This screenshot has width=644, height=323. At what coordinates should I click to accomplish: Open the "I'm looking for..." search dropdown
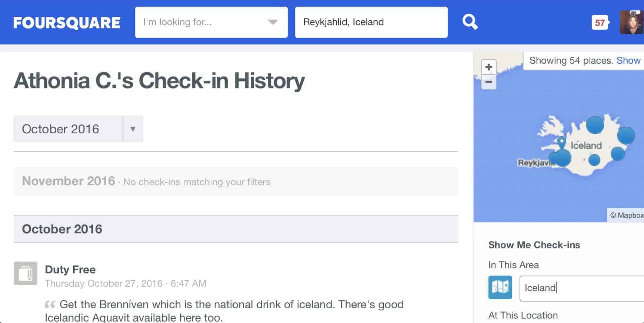[x=211, y=22]
